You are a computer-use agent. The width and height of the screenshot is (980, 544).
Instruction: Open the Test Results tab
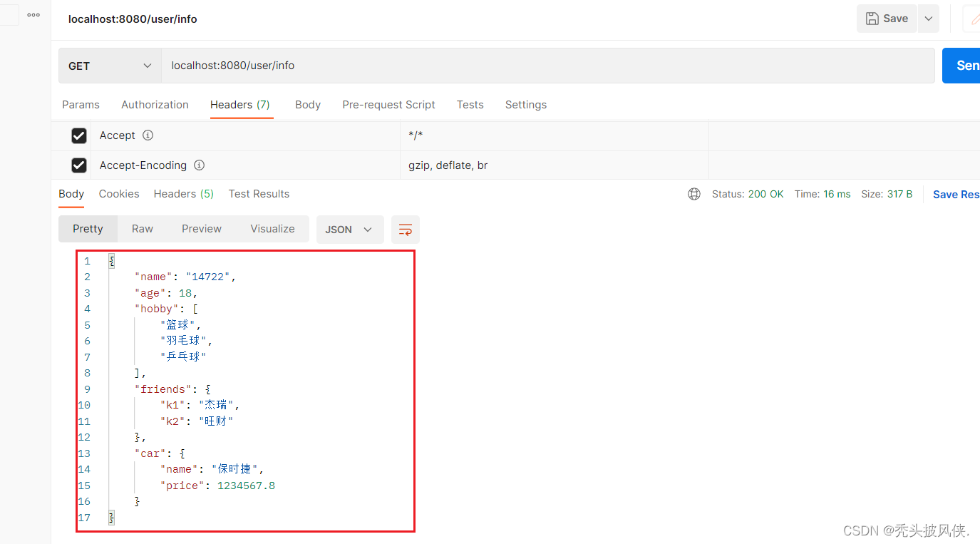point(259,194)
